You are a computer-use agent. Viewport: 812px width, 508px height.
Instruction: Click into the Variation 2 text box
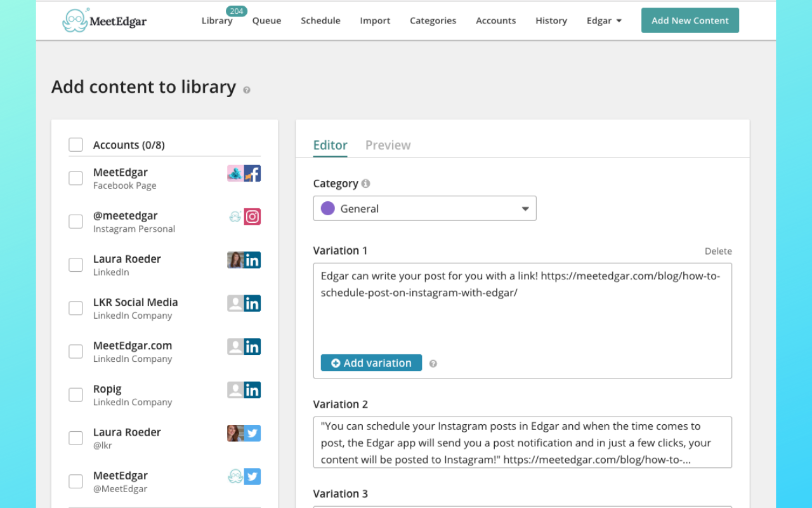click(x=523, y=443)
